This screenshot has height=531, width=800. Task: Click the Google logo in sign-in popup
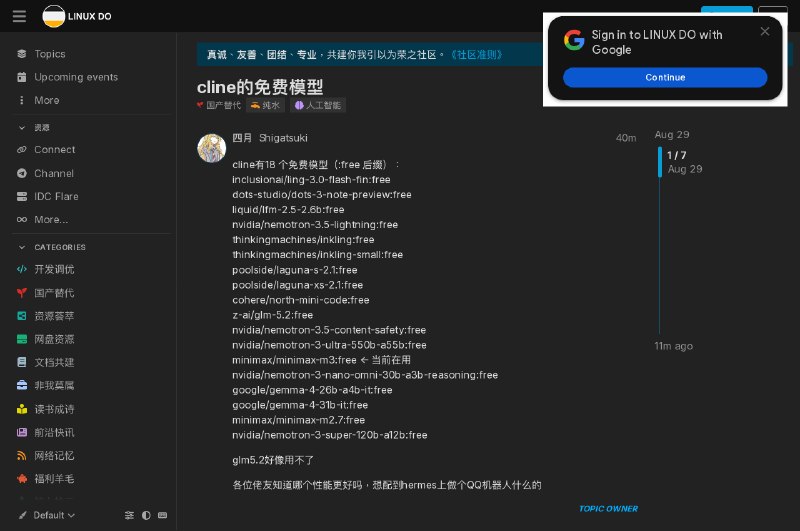pyautogui.click(x=574, y=40)
